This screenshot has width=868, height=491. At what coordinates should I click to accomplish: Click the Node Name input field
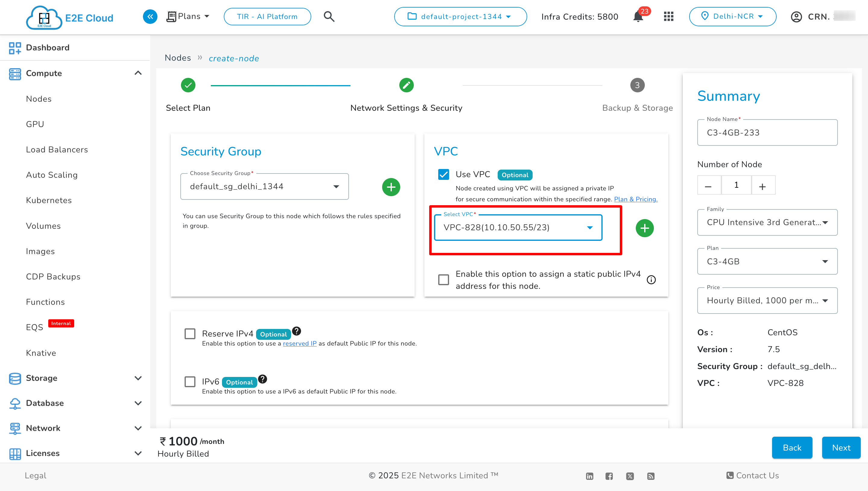coord(767,132)
